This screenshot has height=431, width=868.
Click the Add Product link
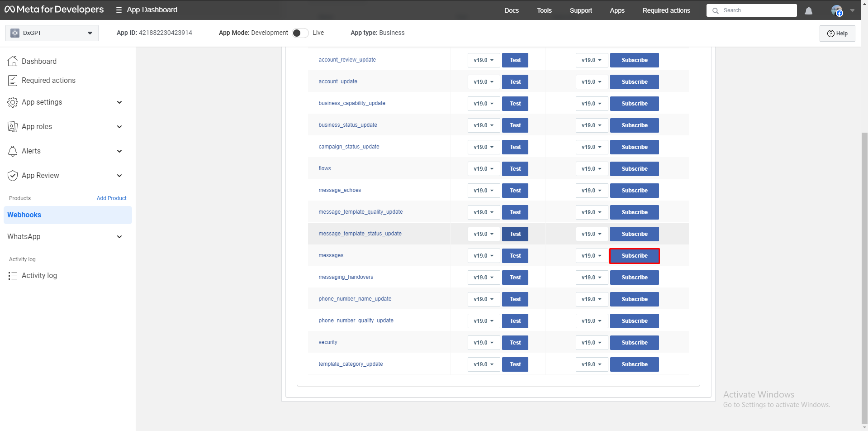point(111,198)
